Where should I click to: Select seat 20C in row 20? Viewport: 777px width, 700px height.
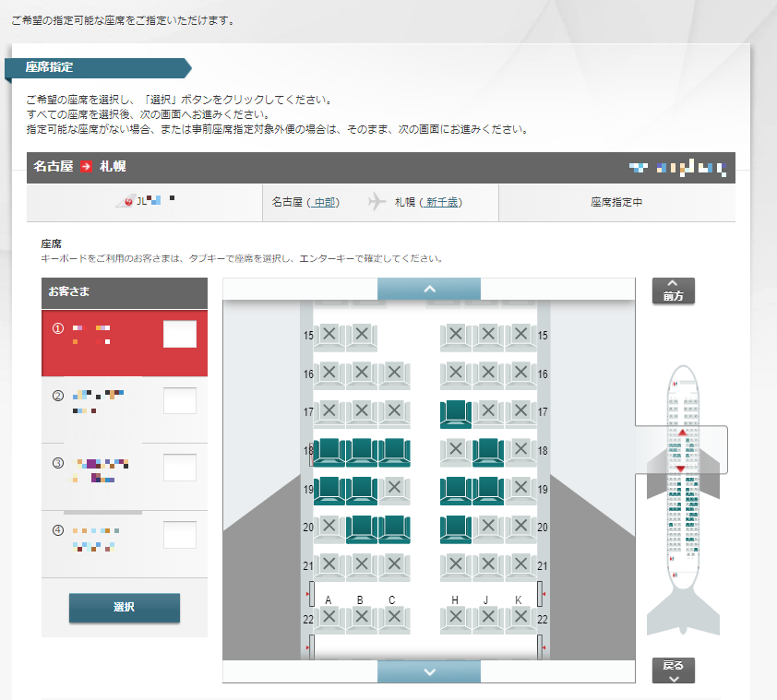click(394, 528)
